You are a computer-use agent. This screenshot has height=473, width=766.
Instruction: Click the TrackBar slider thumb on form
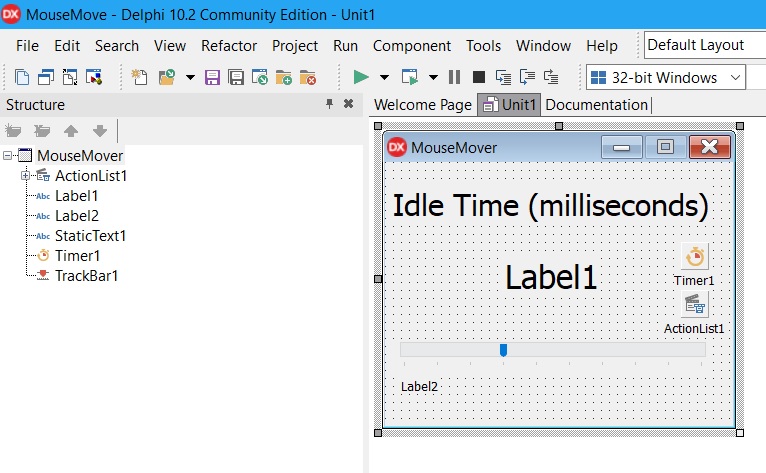[x=503, y=350]
